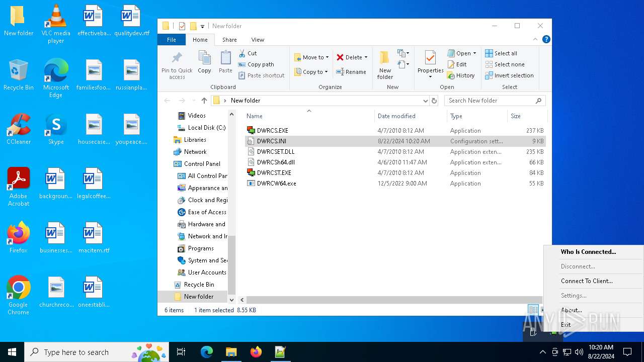Click the Refresh button beside address bar
644x362 pixels.
coord(434,101)
